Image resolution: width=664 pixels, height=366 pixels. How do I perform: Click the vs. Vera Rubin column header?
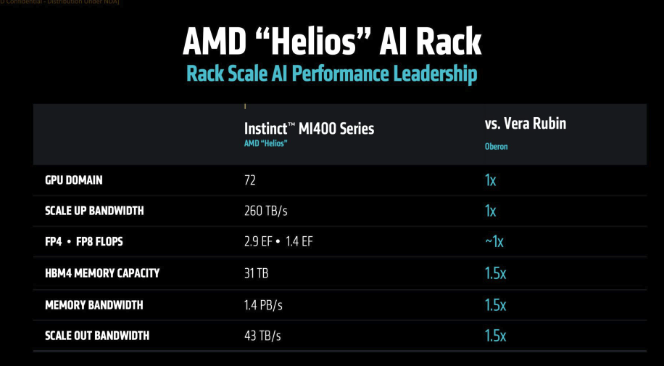tap(526, 124)
